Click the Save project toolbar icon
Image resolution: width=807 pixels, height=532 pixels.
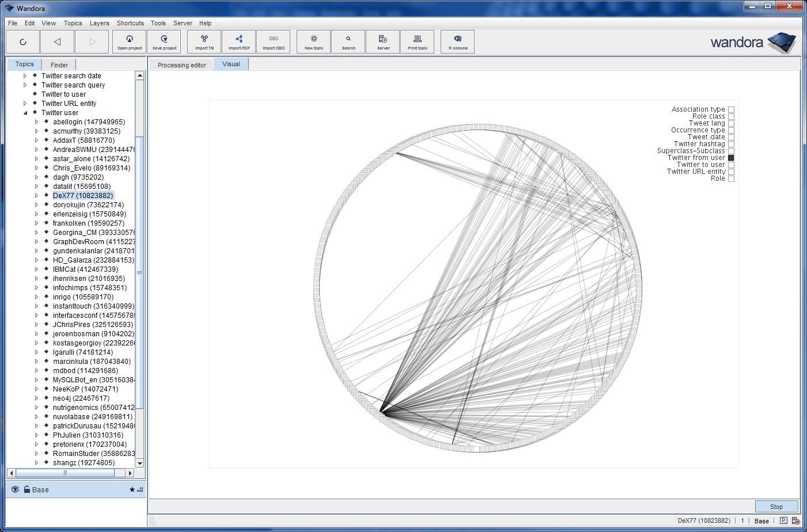(164, 42)
